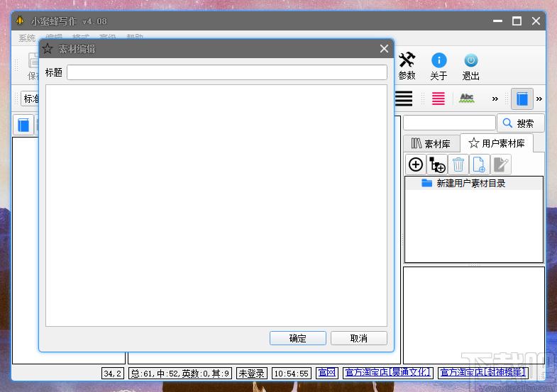
Task: Click the 关于 info icon
Action: 439,66
